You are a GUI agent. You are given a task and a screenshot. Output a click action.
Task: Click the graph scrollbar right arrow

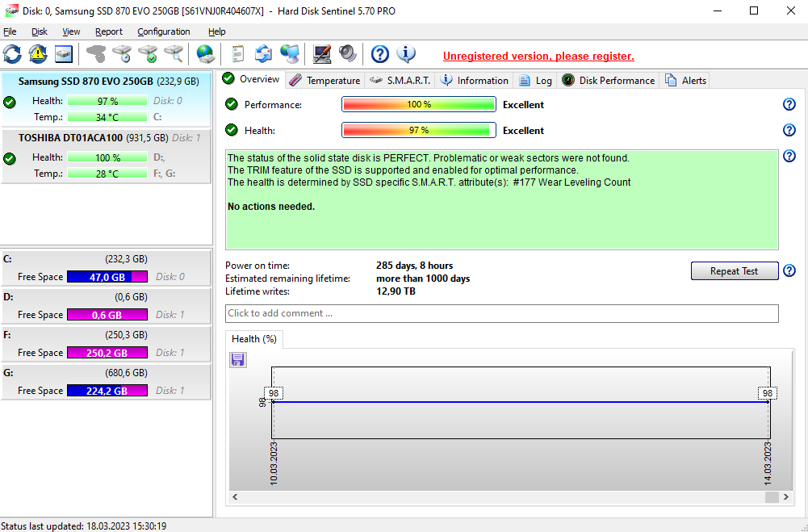pyautogui.click(x=786, y=497)
